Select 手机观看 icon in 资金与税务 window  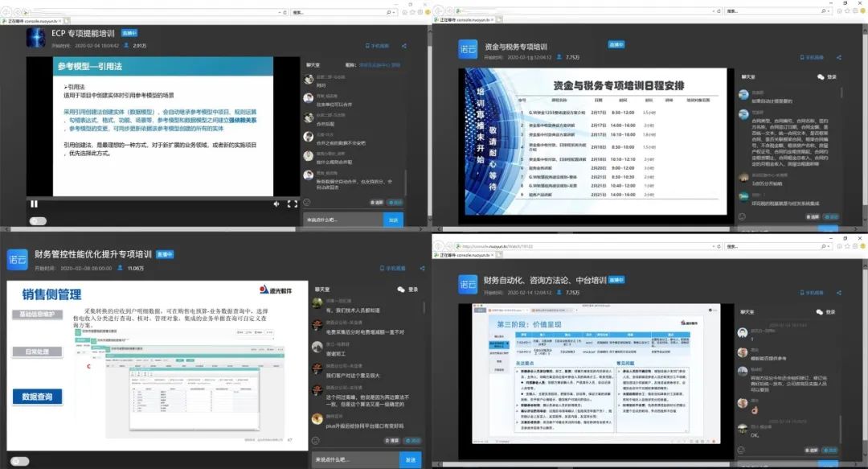click(x=812, y=57)
